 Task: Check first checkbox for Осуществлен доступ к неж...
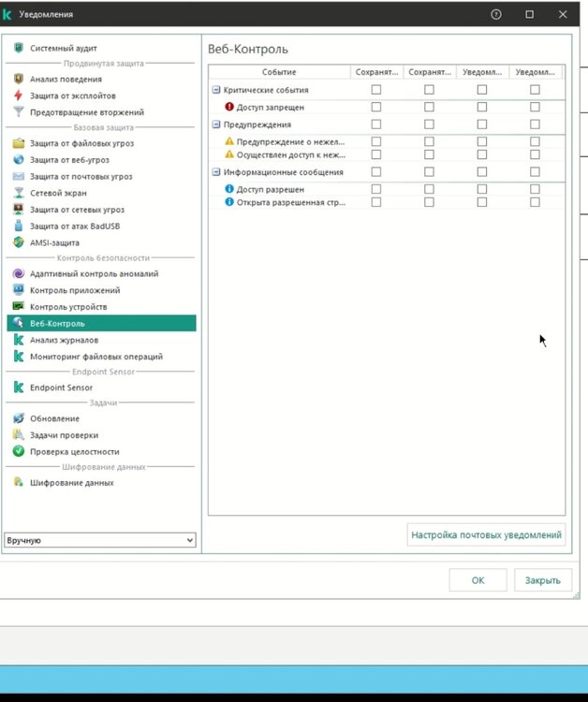pyautogui.click(x=376, y=154)
